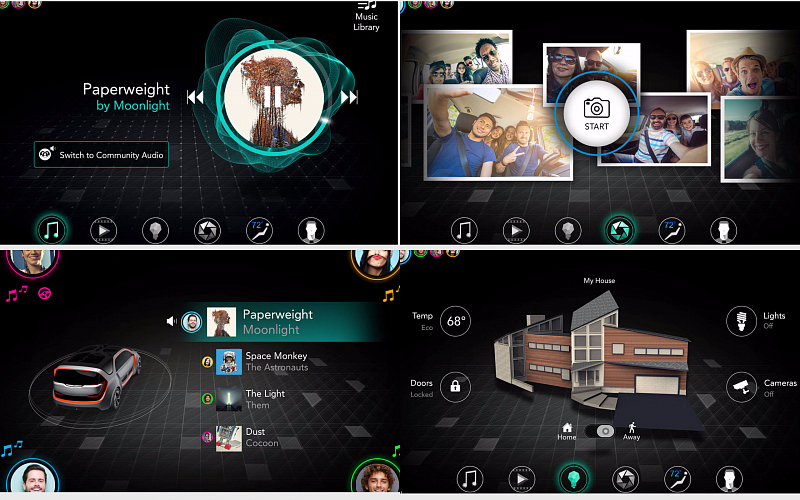This screenshot has width=800, height=500.
Task: Open camera shutter icon in music player dock
Action: (208, 231)
